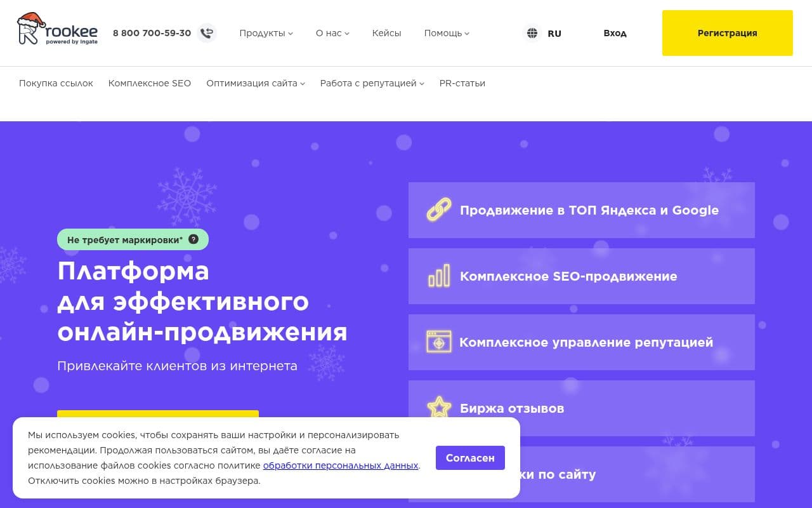812x508 pixels.
Task: Go to Покупка ссылок section
Action: coord(56,83)
